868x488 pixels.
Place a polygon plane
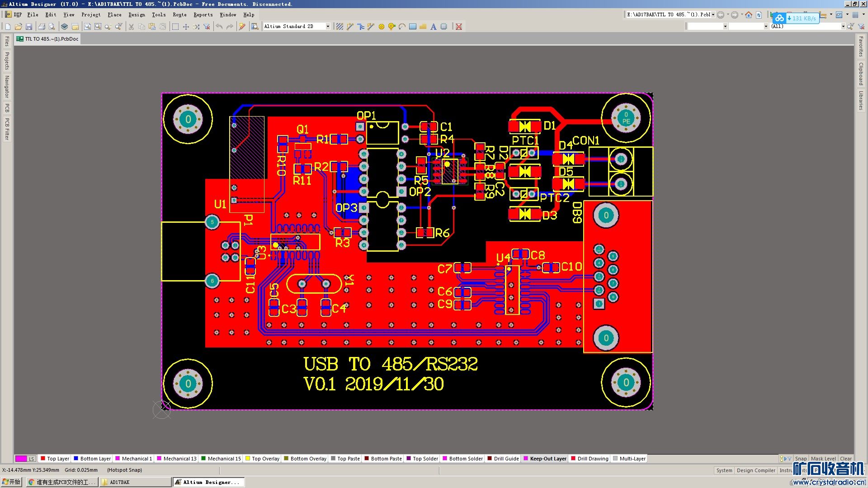(423, 27)
